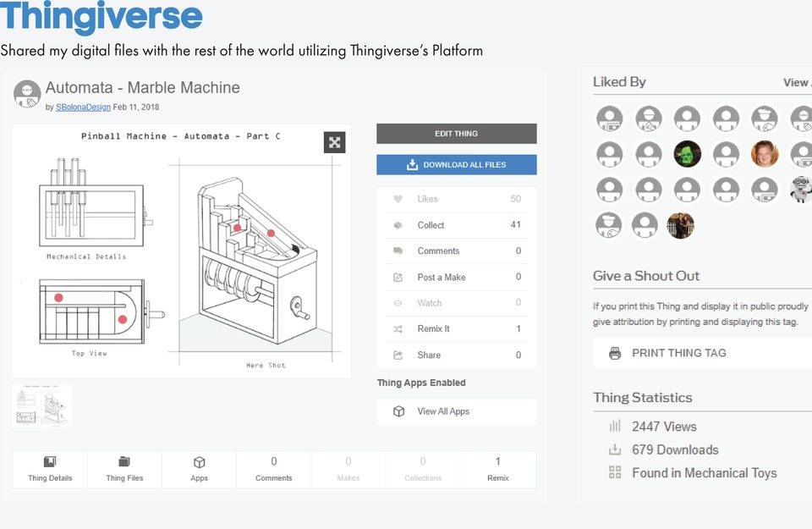Click the Post a Make icon
Screen dimensions: 812x529
[398, 277]
